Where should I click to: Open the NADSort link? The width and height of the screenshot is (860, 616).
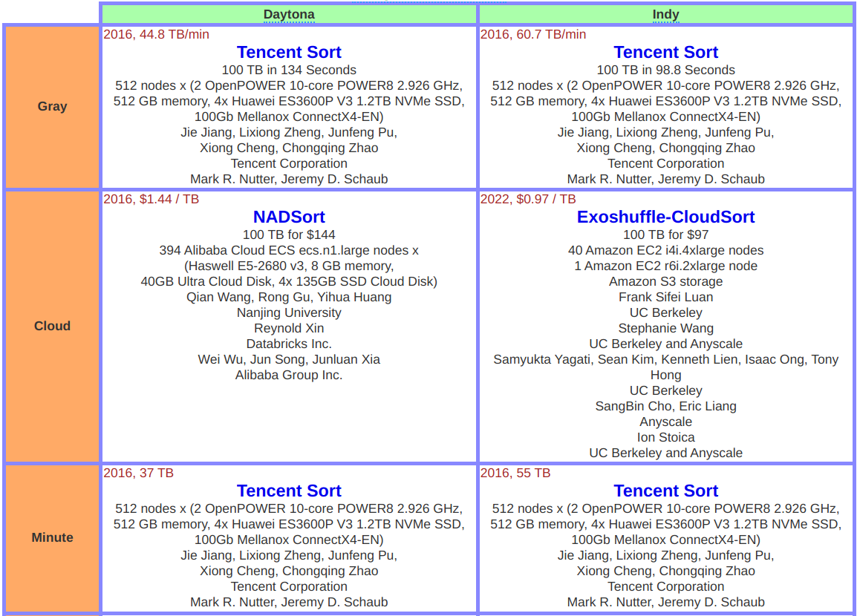288,217
